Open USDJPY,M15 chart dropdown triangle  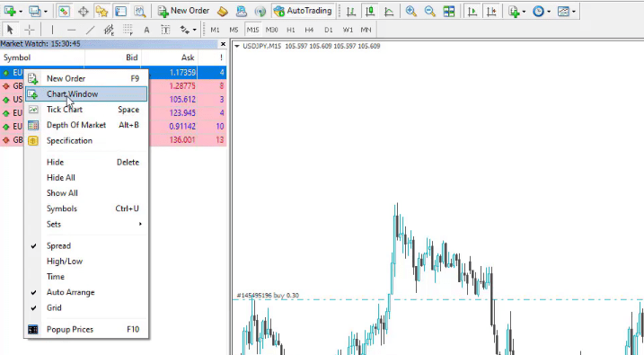237,46
